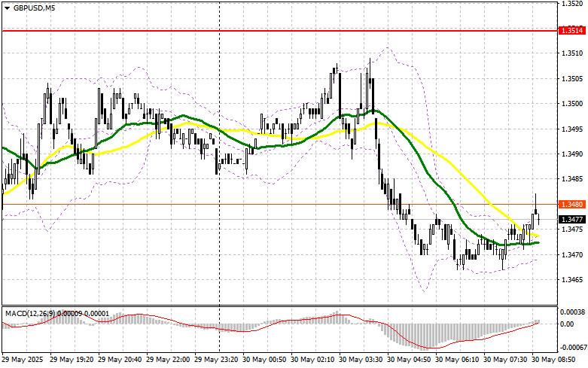Screen dimensions: 588x368
Task: Select the red 1.3514 price label
Action: 572,31
